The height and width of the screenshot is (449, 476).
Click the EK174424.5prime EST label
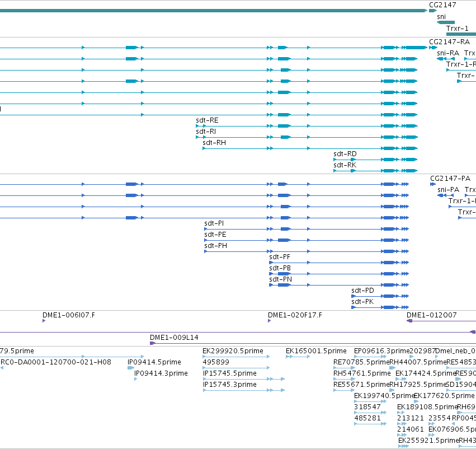pos(426,373)
